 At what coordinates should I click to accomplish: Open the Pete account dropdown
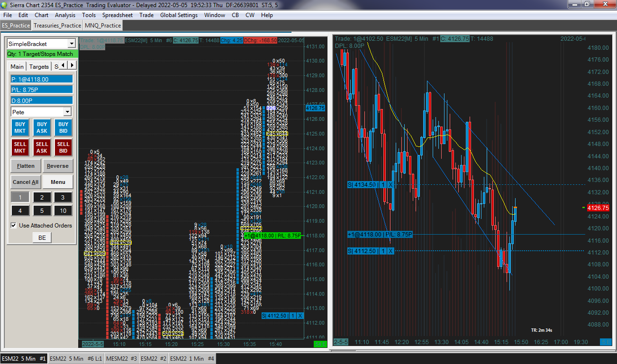tap(67, 112)
